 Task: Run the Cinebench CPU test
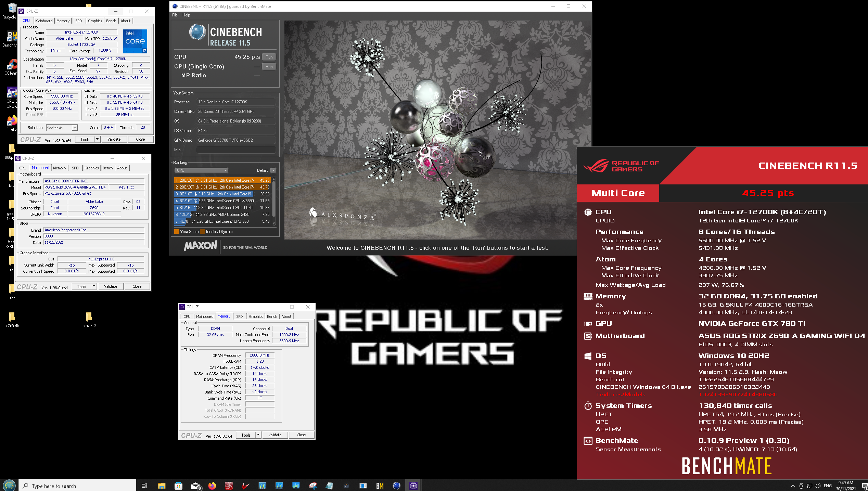click(269, 57)
